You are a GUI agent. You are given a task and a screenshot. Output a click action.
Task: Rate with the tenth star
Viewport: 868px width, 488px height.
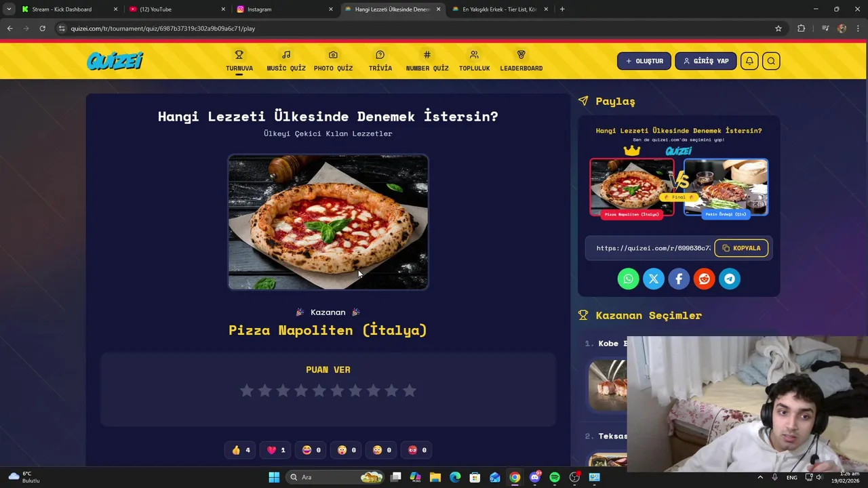[410, 390]
